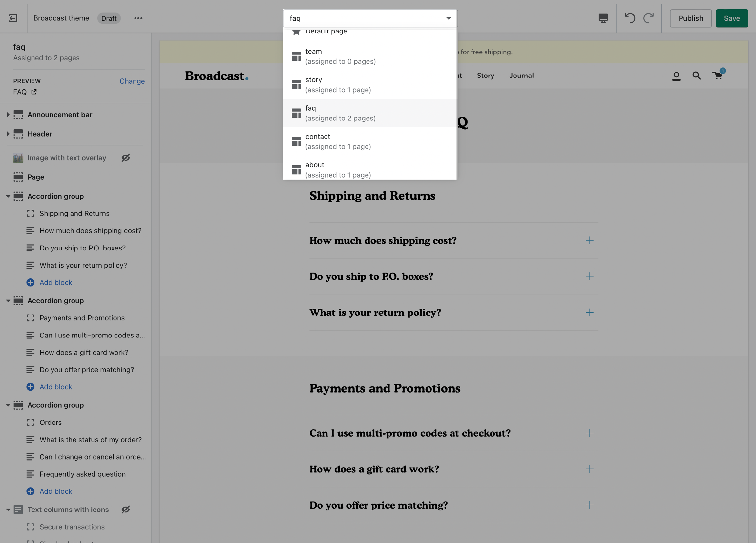Expand the Announcement bar section
756x543 pixels.
(x=8, y=115)
